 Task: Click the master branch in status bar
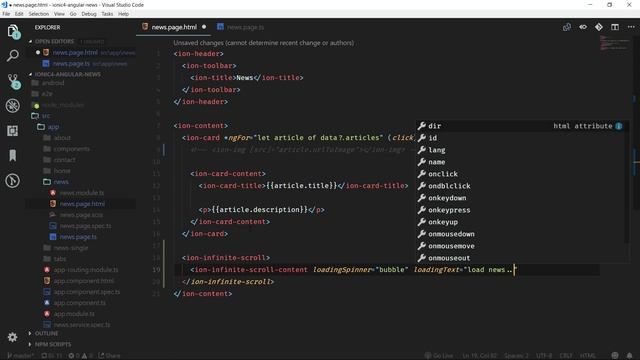tap(20, 356)
